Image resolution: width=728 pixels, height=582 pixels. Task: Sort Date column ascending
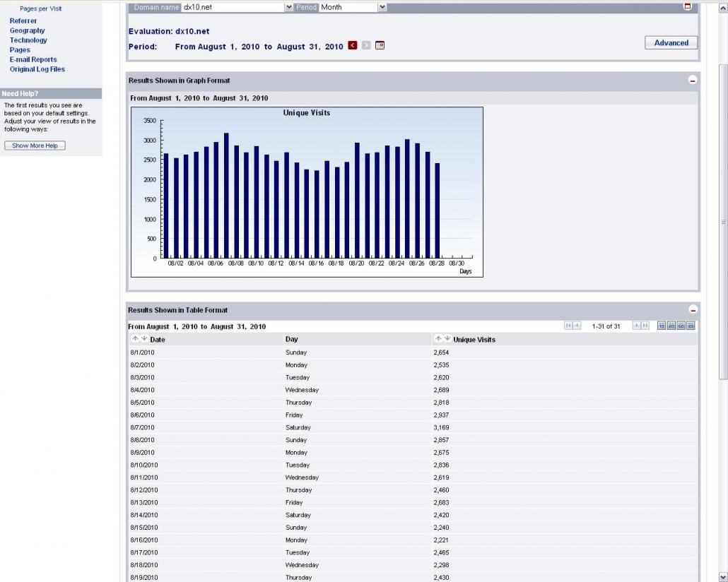point(135,339)
